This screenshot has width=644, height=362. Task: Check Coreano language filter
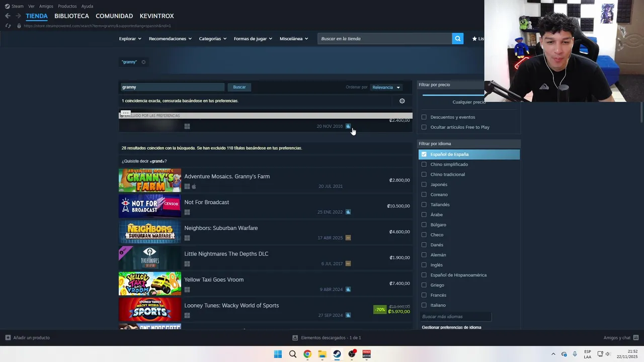coord(424,195)
